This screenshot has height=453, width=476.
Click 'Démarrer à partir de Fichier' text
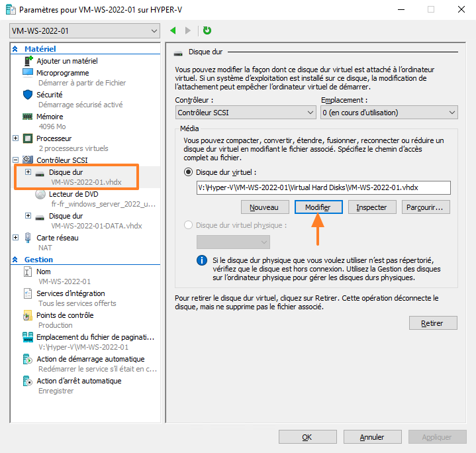(x=82, y=83)
